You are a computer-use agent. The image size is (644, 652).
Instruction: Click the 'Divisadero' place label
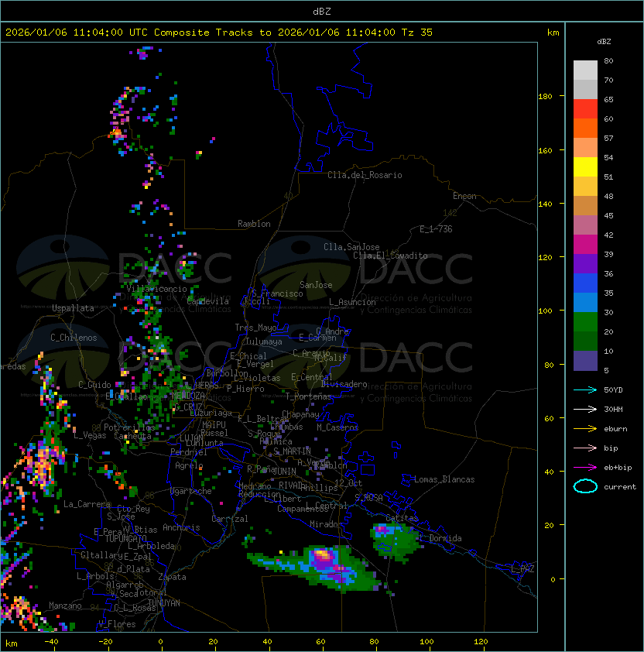[x=344, y=384]
